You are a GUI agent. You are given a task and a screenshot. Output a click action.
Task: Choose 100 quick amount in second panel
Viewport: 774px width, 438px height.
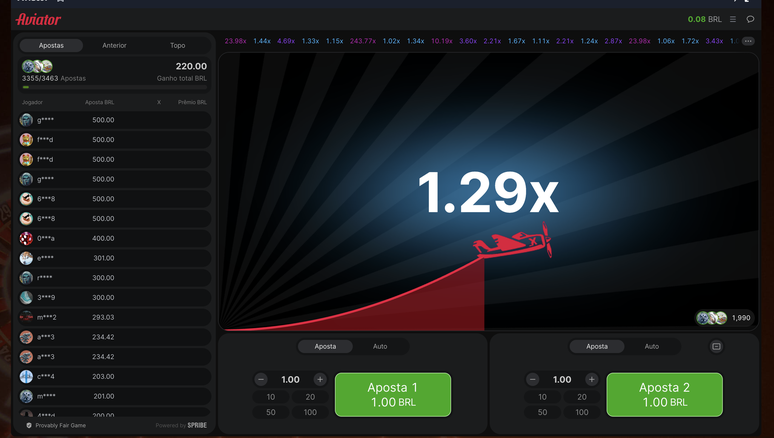click(582, 412)
